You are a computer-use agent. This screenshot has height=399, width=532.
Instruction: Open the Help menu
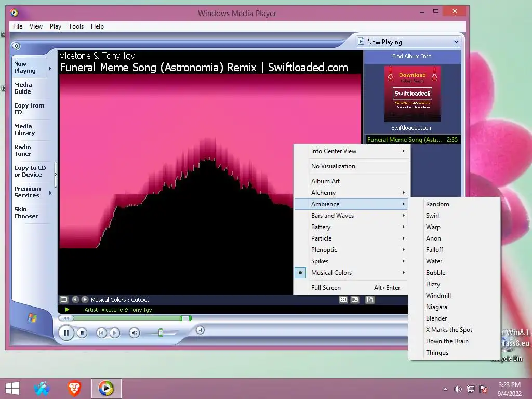pos(97,26)
